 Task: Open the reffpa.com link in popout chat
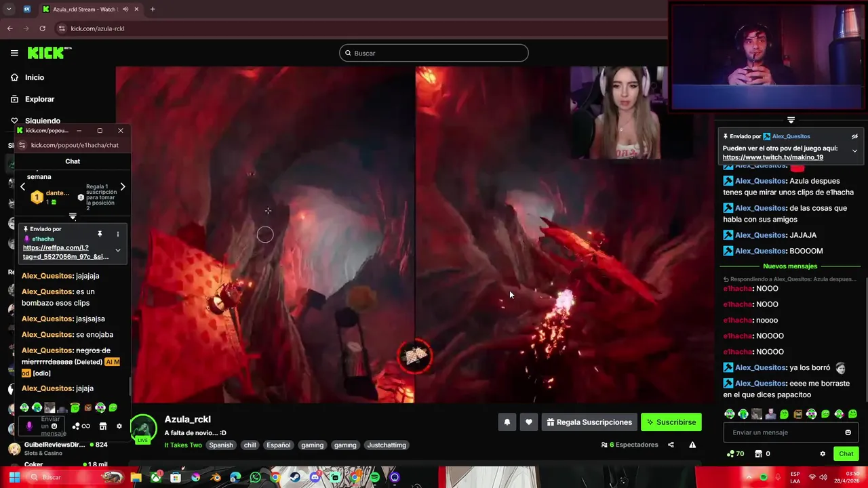pos(65,252)
